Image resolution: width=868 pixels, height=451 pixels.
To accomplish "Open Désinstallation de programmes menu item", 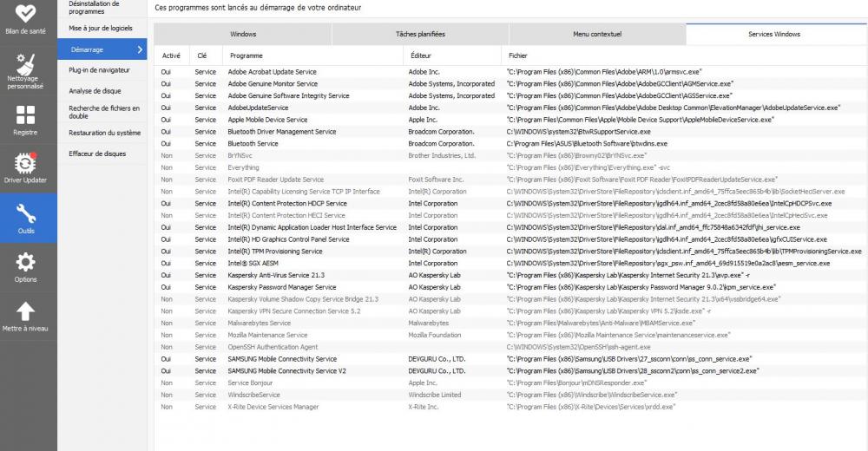I will pos(102,8).
